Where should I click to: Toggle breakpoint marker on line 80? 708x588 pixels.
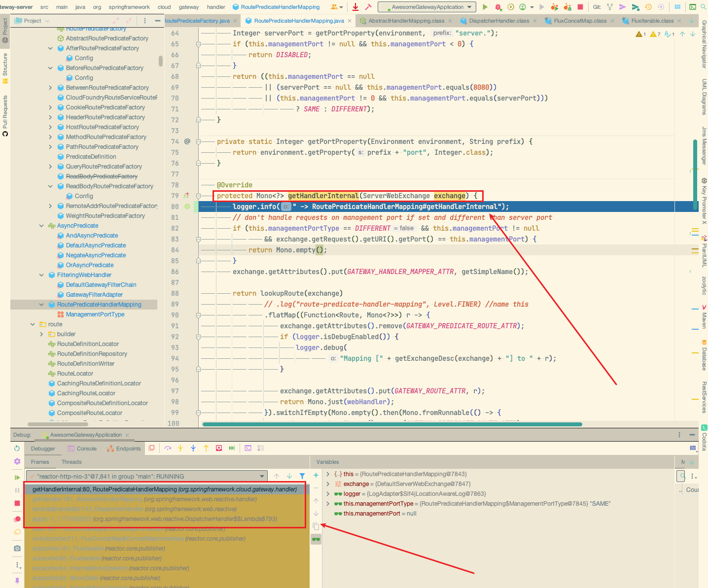coord(187,207)
